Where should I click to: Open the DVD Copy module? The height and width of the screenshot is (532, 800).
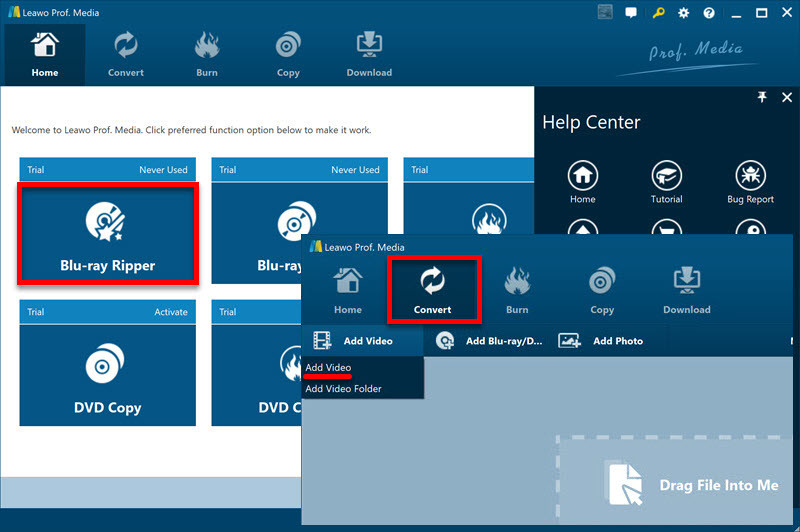click(108, 375)
